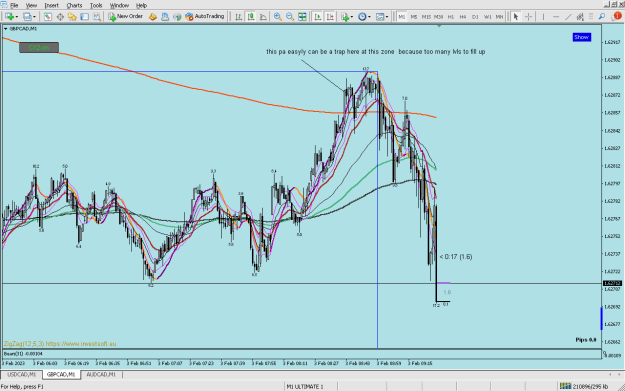
Task: Open the Insert menu
Action: [51, 5]
